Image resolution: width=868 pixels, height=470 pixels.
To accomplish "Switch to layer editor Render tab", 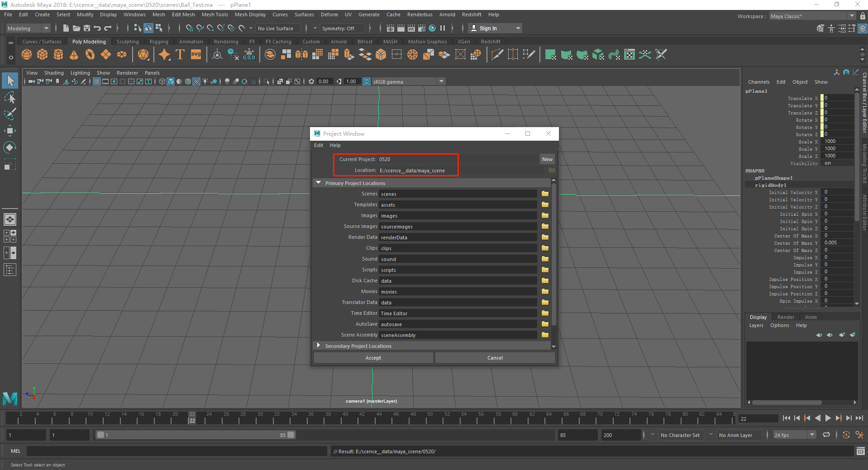I will (786, 317).
